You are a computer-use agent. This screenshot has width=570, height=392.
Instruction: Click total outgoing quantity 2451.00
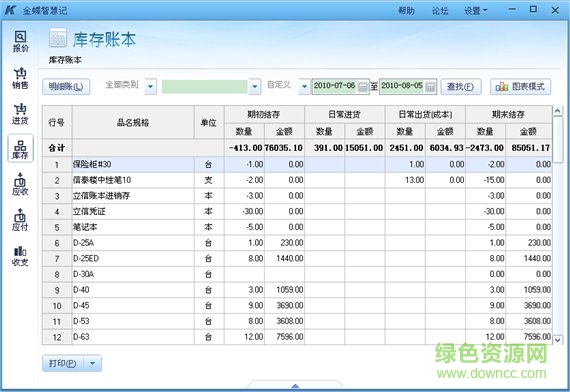[x=406, y=148]
